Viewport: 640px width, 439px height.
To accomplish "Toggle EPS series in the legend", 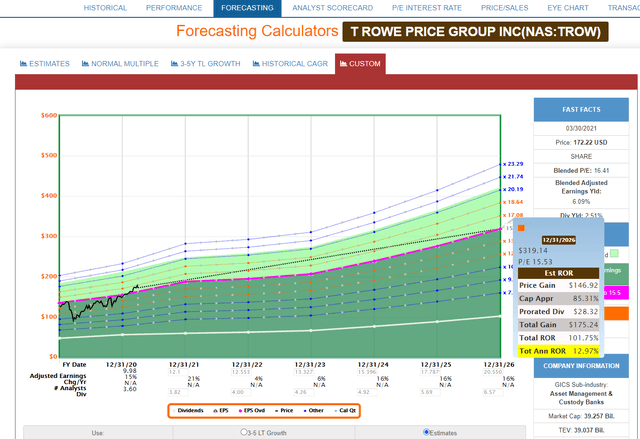I will coord(221,410).
